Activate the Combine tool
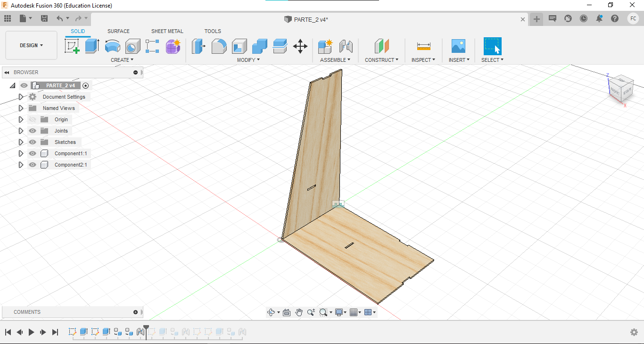This screenshot has width=644, height=344. tap(260, 46)
